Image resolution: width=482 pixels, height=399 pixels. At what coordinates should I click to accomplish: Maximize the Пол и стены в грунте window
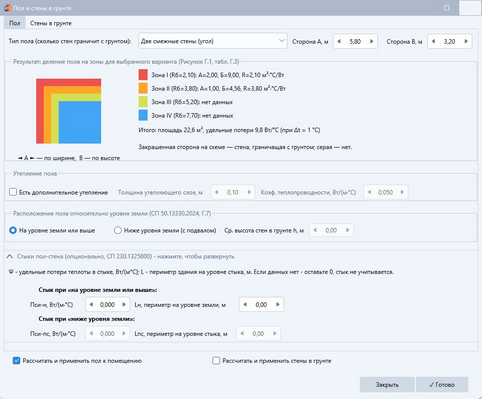click(x=447, y=8)
